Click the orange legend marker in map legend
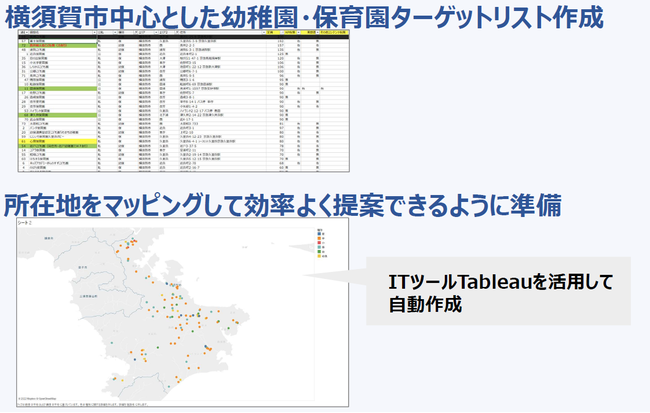 320,240
